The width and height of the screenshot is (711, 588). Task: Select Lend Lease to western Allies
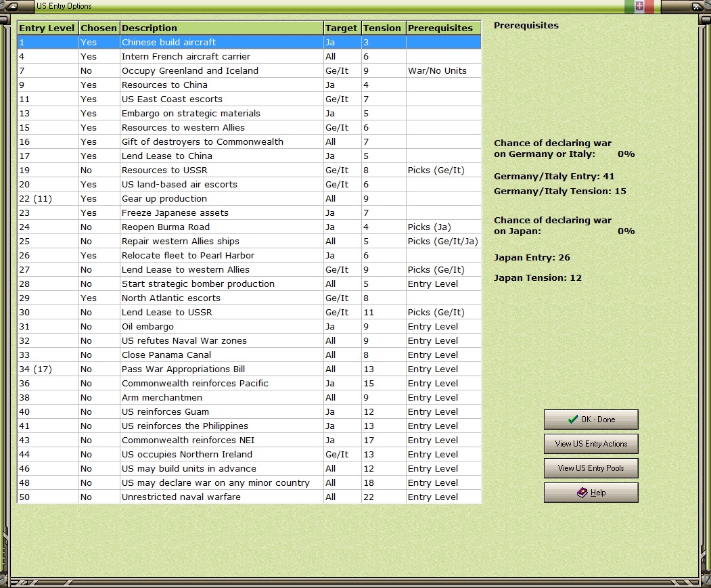point(249,269)
